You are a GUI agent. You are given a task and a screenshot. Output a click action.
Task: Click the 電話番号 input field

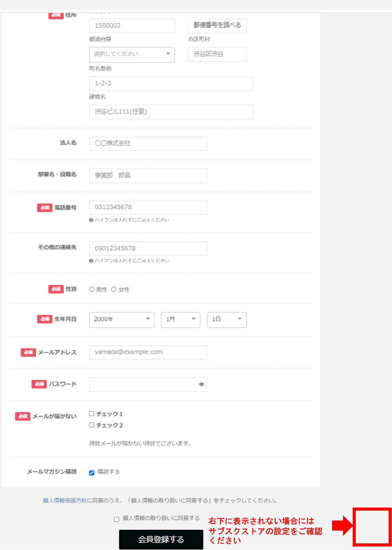tap(148, 208)
